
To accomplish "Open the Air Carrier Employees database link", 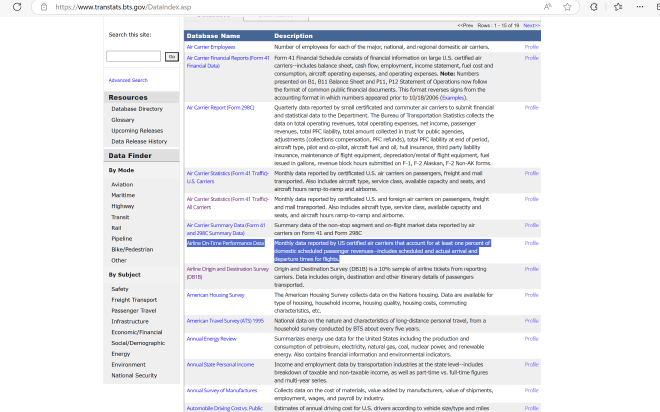I will tap(211, 47).
